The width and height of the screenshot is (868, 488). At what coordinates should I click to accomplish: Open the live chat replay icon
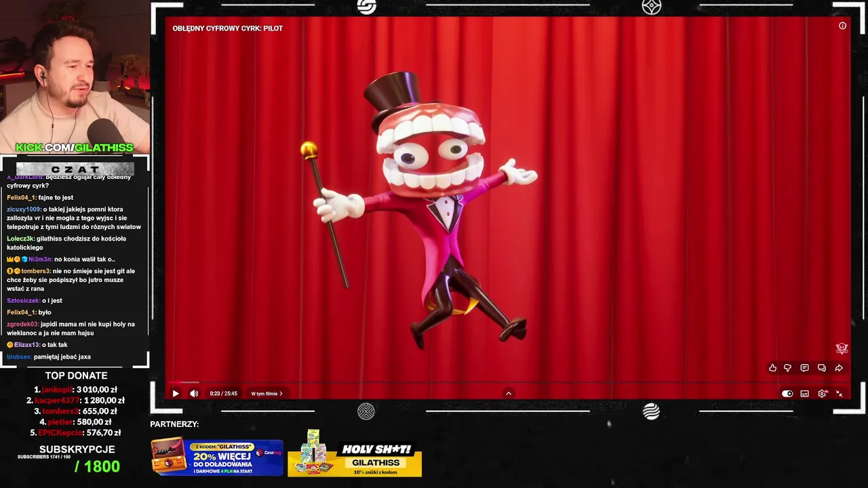click(821, 368)
